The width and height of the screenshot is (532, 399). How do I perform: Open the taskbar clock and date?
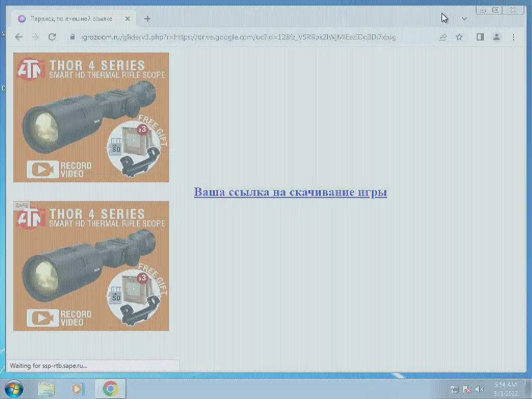tap(506, 389)
